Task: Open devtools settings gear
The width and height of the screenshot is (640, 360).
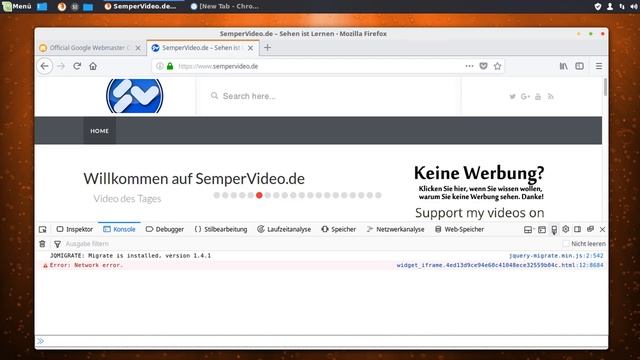Action: pyautogui.click(x=566, y=229)
